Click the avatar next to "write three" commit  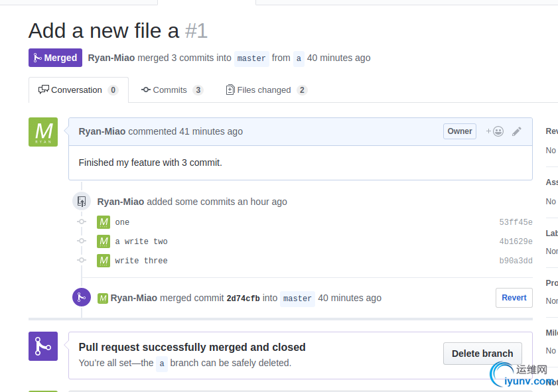[x=104, y=261]
